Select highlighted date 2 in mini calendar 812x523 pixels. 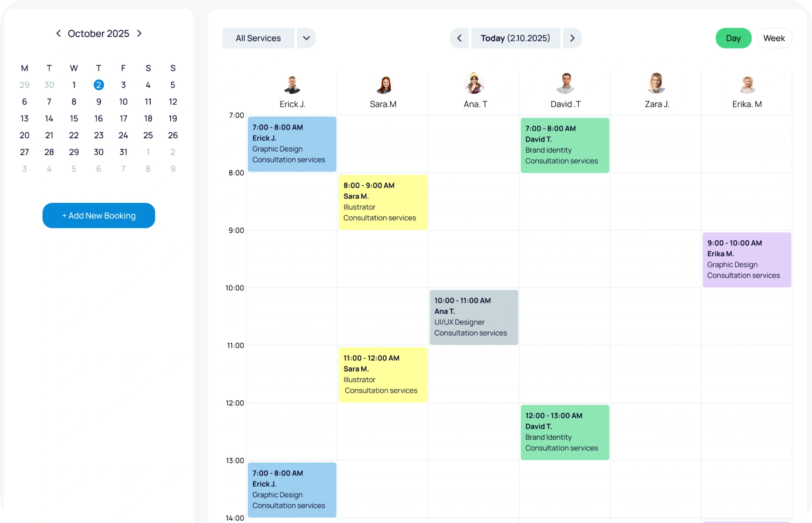(99, 85)
